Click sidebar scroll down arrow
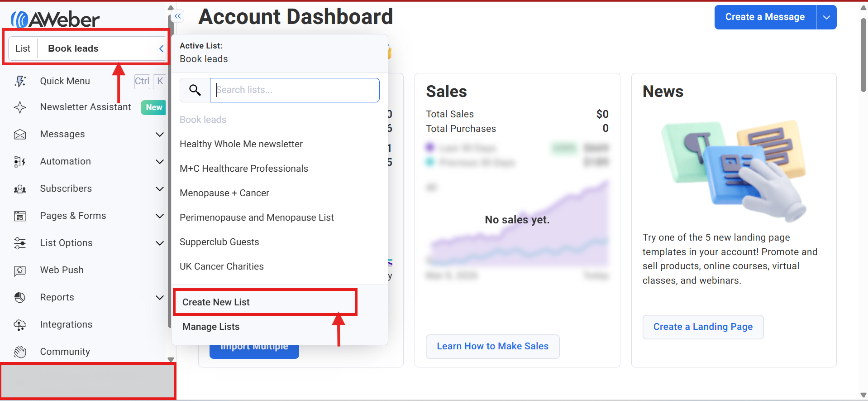Viewport: 868px width, 401px height. (171, 359)
